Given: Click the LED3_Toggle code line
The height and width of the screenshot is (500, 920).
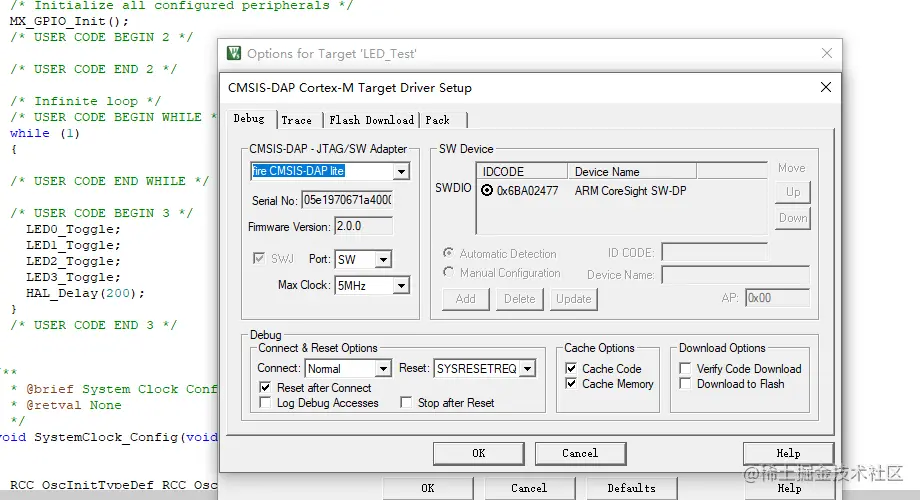Looking at the screenshot, I should pyautogui.click(x=73, y=277).
